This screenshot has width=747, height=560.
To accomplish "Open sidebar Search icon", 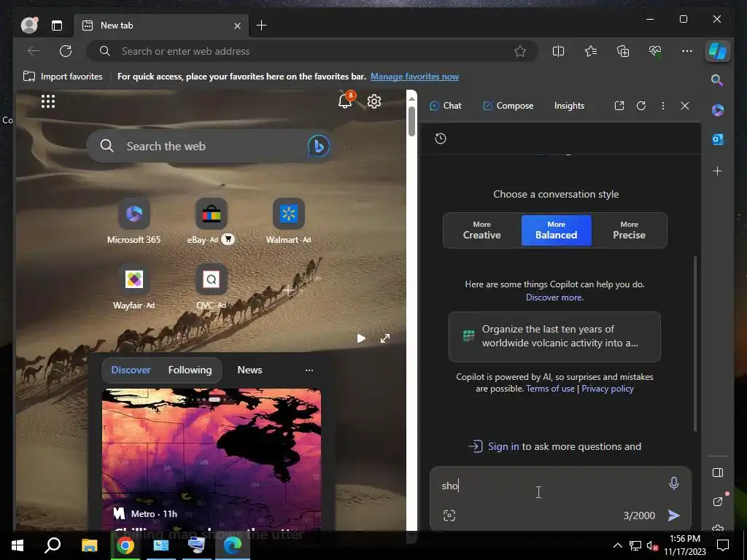I will 718,80.
